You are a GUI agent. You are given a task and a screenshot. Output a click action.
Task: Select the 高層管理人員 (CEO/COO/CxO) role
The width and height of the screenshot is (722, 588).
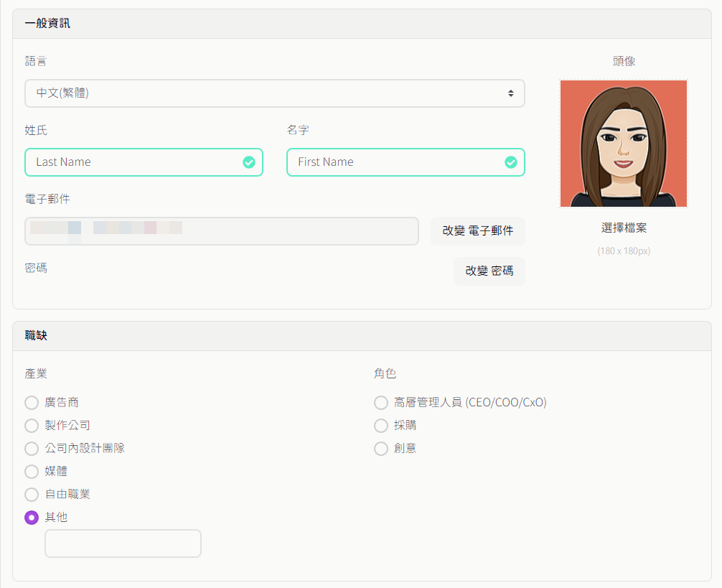click(381, 403)
